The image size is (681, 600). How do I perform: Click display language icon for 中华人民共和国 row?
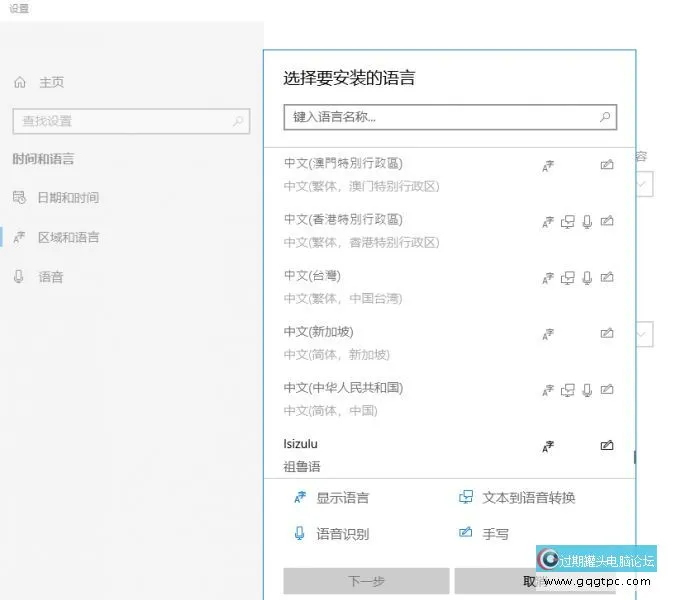(x=548, y=390)
